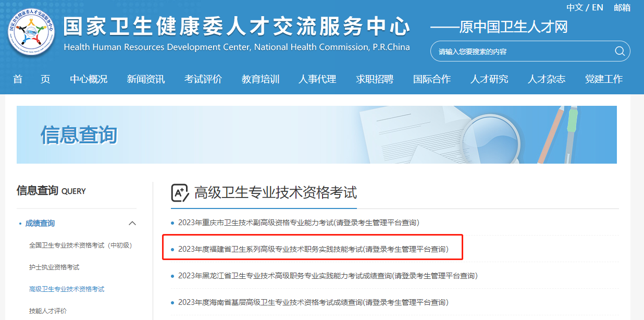Click 党建工作 in the navigation bar
This screenshot has height=320, width=644.
tap(604, 79)
